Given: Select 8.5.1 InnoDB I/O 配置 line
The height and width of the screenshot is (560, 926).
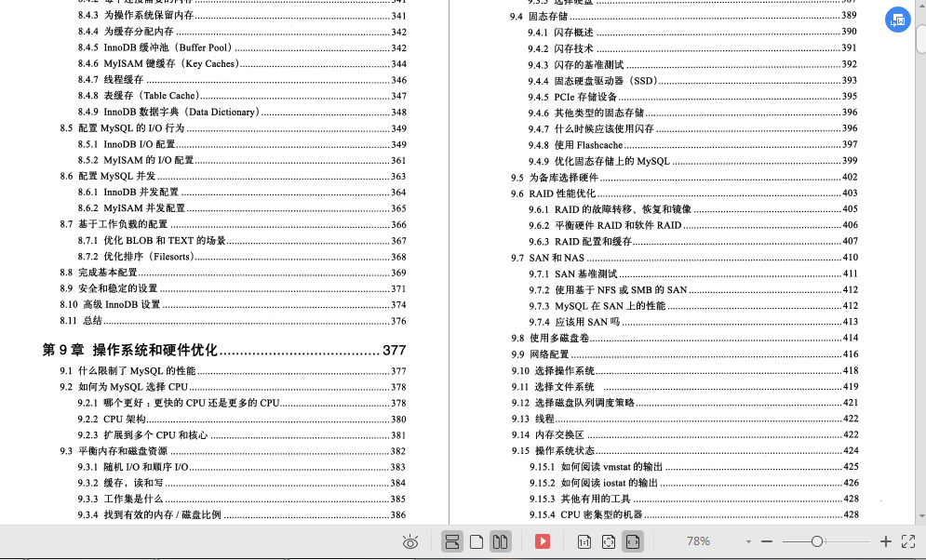Looking at the screenshot, I should tap(242, 144).
